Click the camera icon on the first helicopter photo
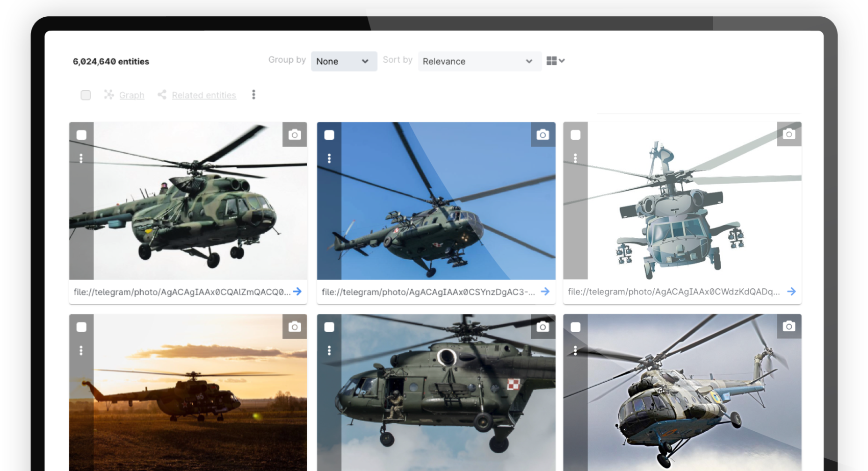This screenshot has height=471, width=868. [295, 135]
